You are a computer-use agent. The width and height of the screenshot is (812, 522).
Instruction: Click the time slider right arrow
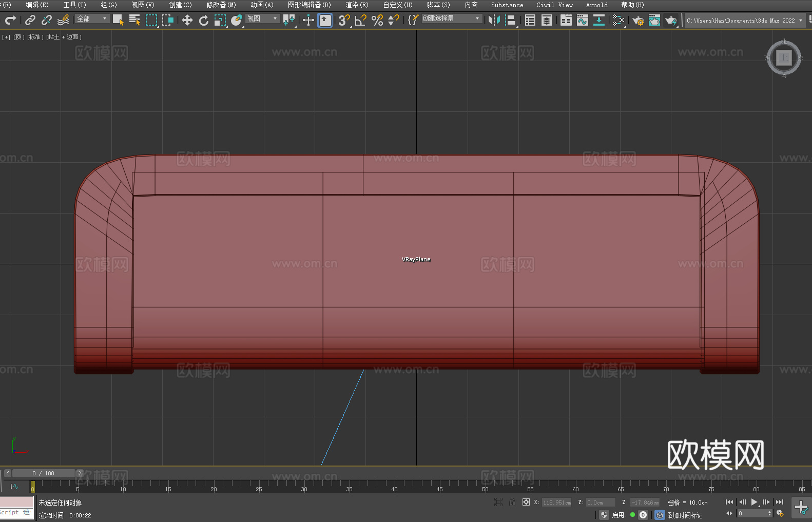(x=80, y=473)
